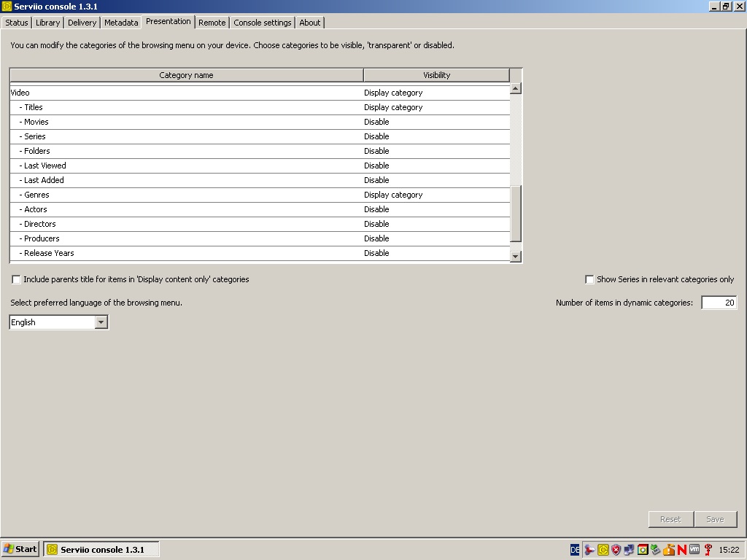Open the red shield security alert tray icon

point(616,550)
